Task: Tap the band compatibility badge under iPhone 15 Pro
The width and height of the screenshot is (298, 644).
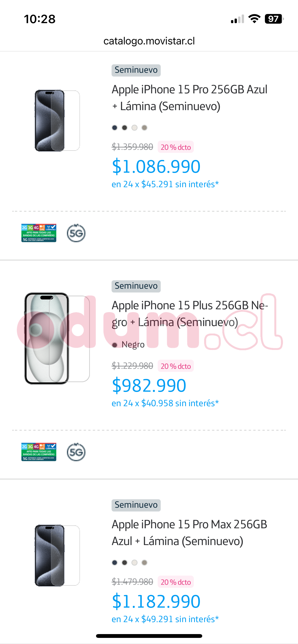Action: (x=39, y=233)
